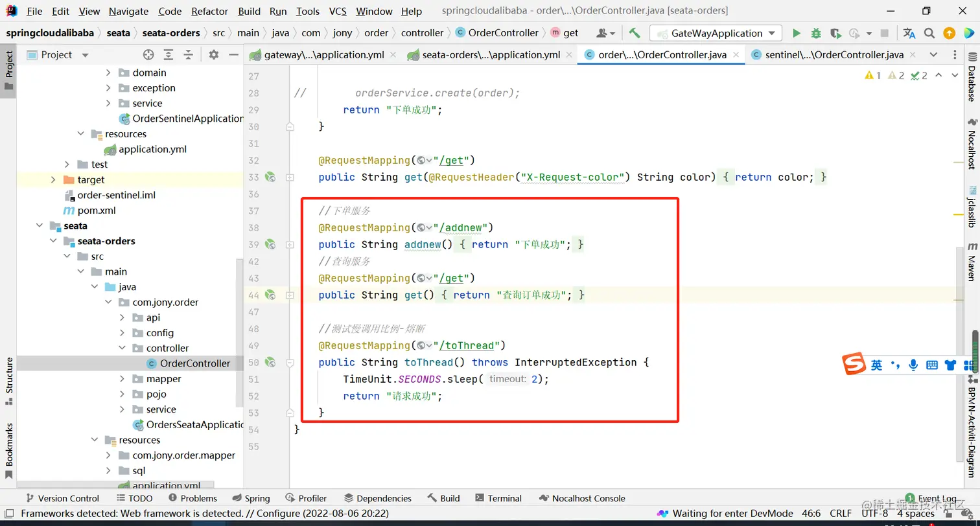The width and height of the screenshot is (980, 526).
Task: Open the Sogou soft keyboard icon
Action: click(932, 365)
